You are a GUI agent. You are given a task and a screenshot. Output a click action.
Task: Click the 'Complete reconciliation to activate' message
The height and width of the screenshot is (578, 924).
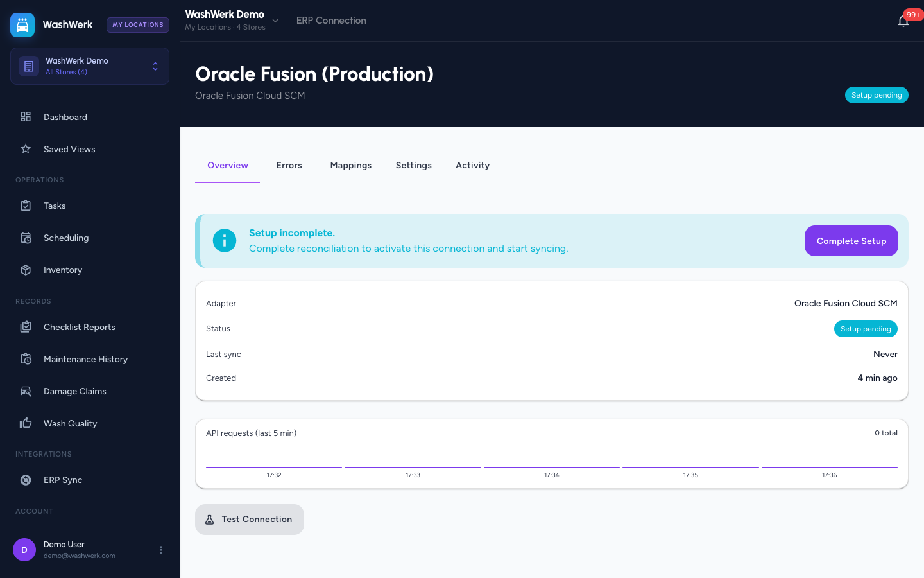(x=409, y=249)
